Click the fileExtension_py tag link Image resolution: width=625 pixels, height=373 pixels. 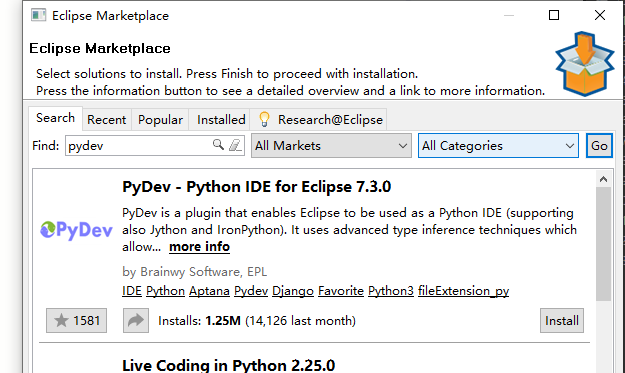coord(464,291)
